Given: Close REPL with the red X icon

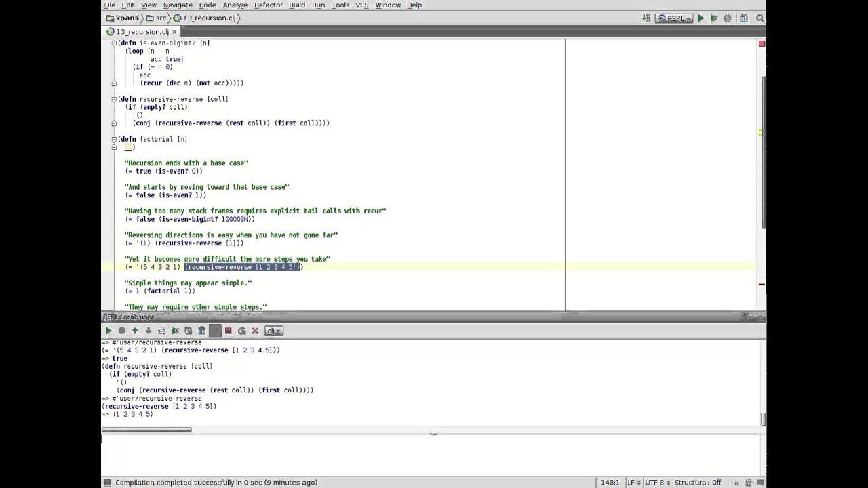Looking at the screenshot, I should click(255, 331).
